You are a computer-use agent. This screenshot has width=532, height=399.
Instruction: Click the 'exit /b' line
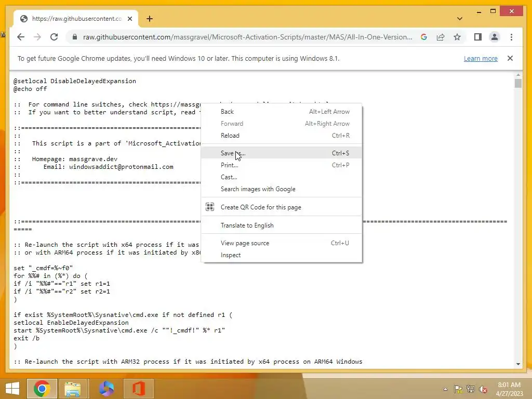[26, 338]
